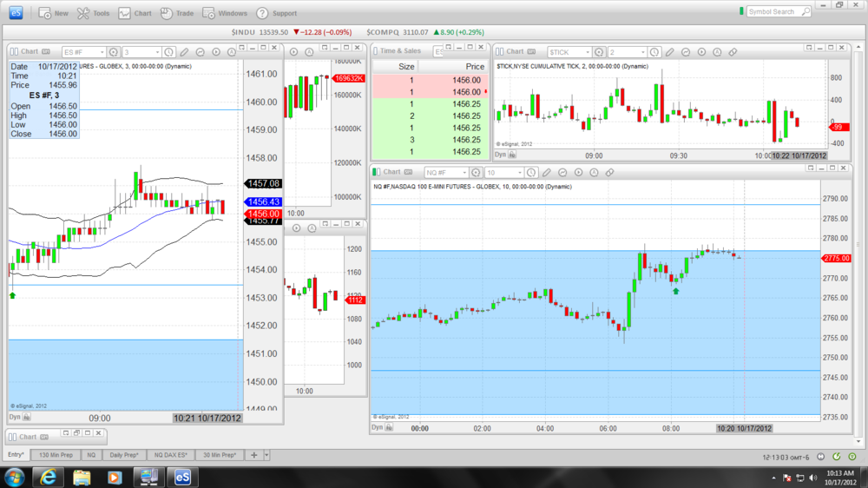Viewport: 868px width, 488px height.
Task: Click the play icon in the $TICK chart toolbar
Action: click(x=701, y=52)
